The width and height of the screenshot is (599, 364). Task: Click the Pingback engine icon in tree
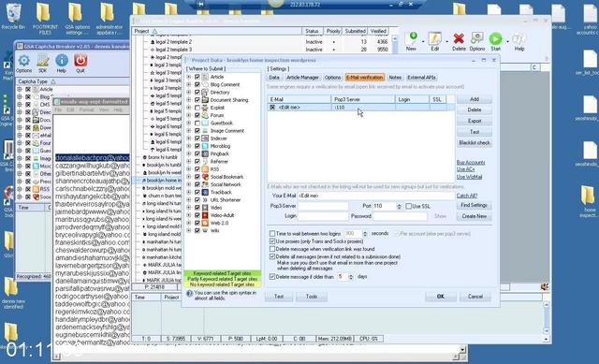pyautogui.click(x=205, y=153)
